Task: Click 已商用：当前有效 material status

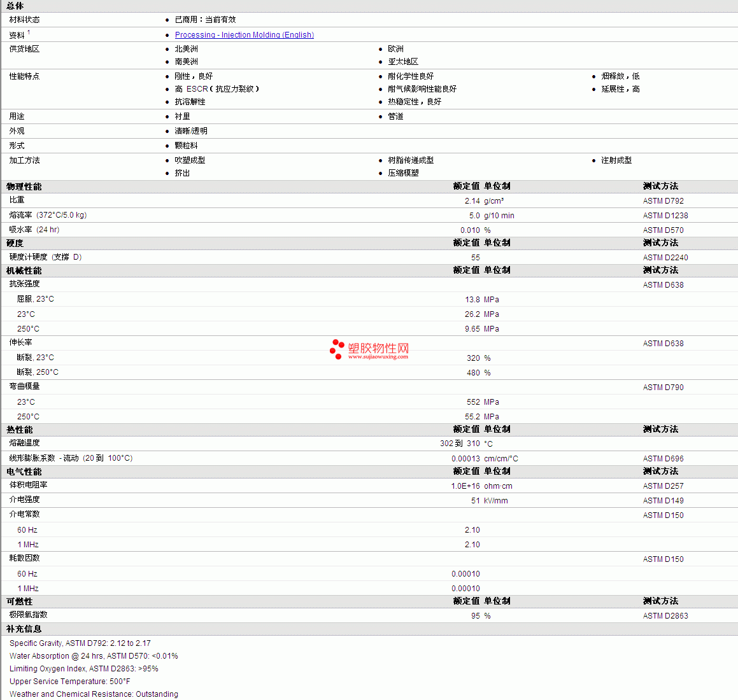Action: click(x=205, y=20)
